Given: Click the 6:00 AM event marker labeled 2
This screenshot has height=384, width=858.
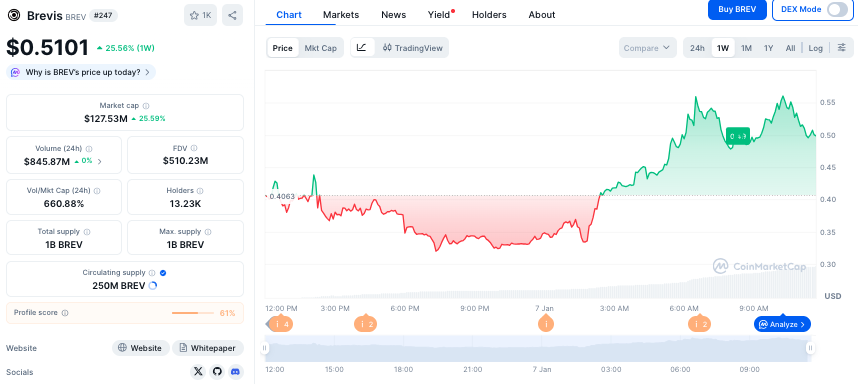Looking at the screenshot, I should click(x=699, y=324).
